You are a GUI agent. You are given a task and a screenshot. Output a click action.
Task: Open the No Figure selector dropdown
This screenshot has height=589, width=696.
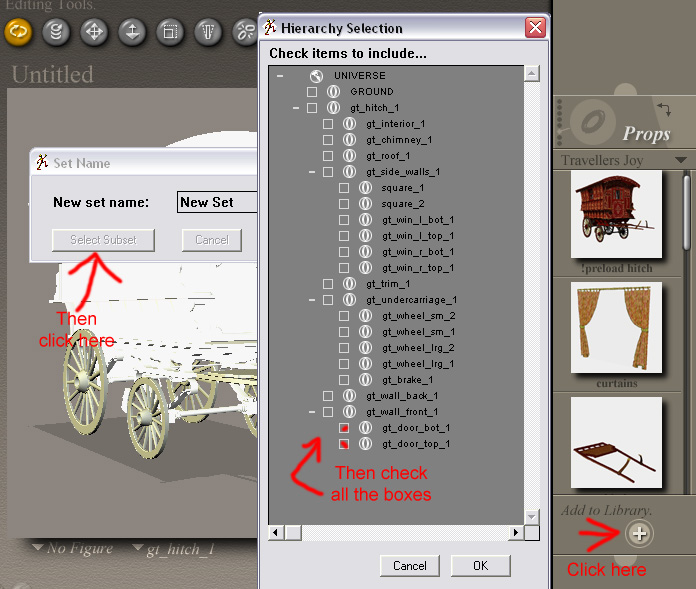pyautogui.click(x=38, y=547)
